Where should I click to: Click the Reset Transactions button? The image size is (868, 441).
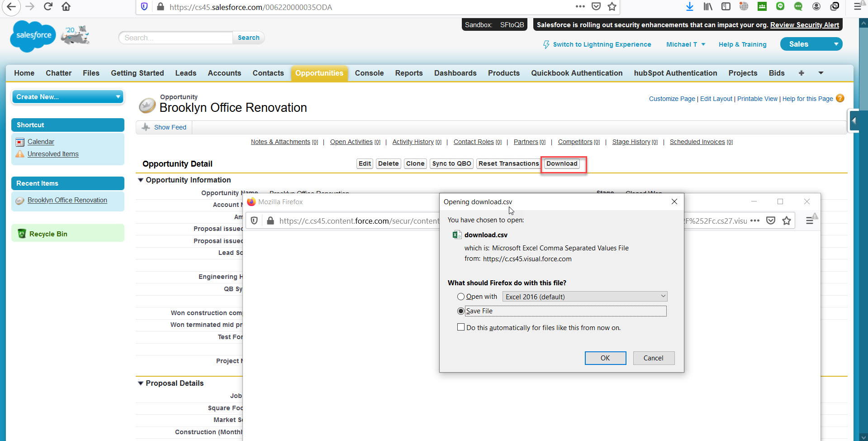coord(508,163)
